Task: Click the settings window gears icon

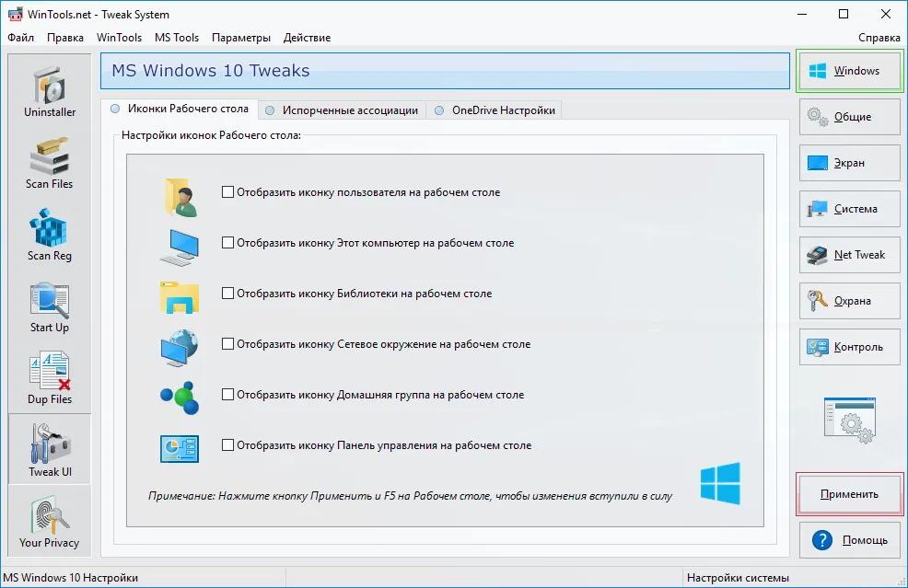Action: click(849, 421)
